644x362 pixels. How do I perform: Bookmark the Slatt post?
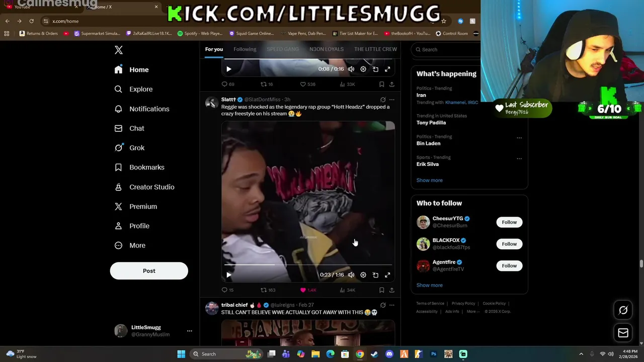coord(381,290)
